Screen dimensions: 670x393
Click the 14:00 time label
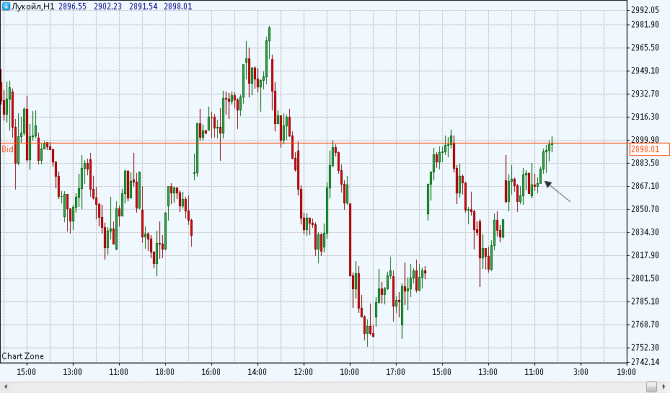coord(257,372)
